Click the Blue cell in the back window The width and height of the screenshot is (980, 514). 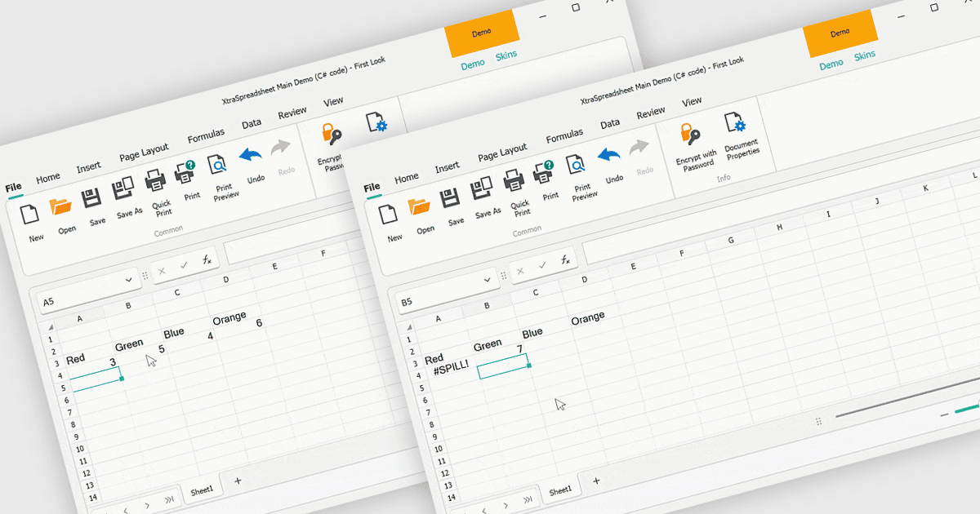point(174,334)
